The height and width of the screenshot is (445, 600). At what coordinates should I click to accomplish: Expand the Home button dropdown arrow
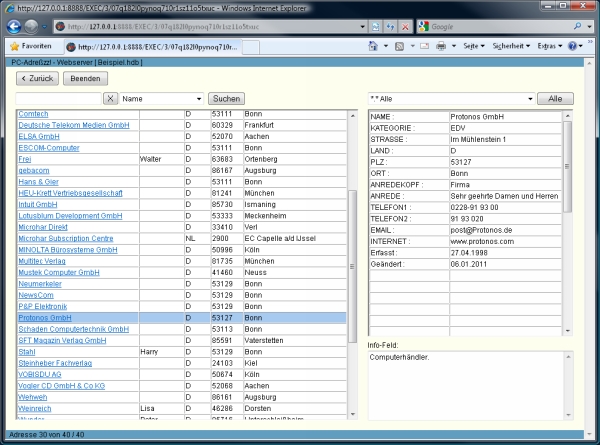pyautogui.click(x=386, y=46)
